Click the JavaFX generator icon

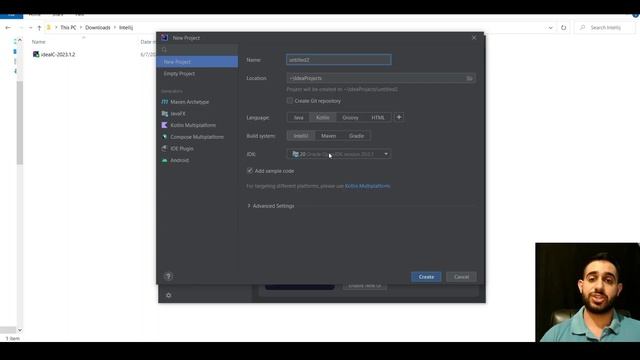tap(164, 113)
